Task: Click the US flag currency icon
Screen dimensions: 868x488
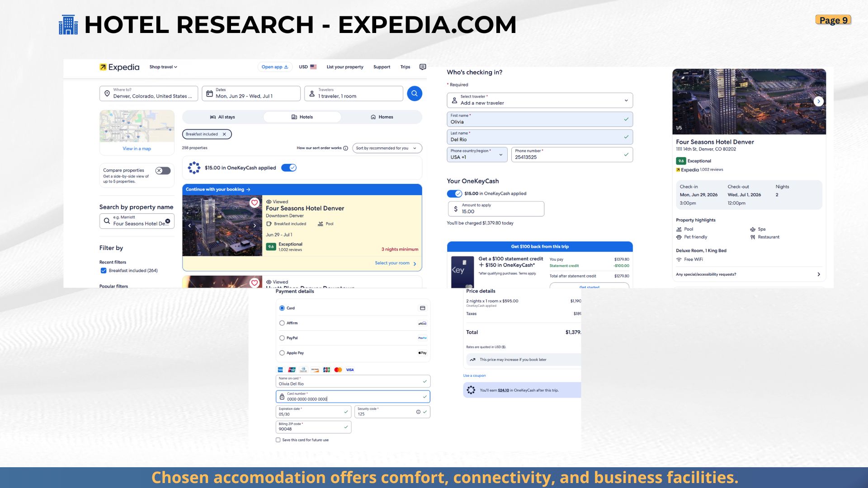Action: pyautogui.click(x=313, y=67)
